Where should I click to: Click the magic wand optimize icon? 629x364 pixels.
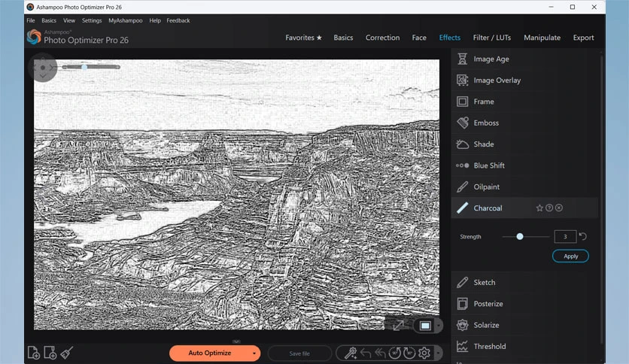pos(350,353)
